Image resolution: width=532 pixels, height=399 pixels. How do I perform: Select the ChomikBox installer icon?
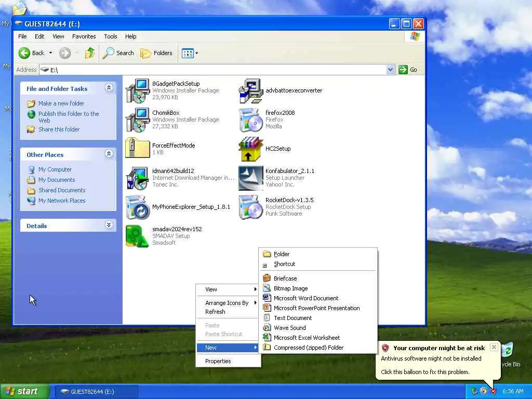(138, 119)
